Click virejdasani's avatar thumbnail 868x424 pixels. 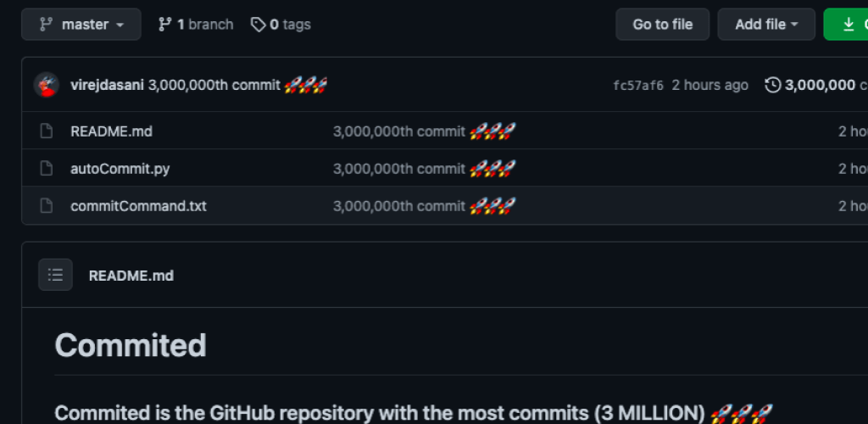(46, 85)
